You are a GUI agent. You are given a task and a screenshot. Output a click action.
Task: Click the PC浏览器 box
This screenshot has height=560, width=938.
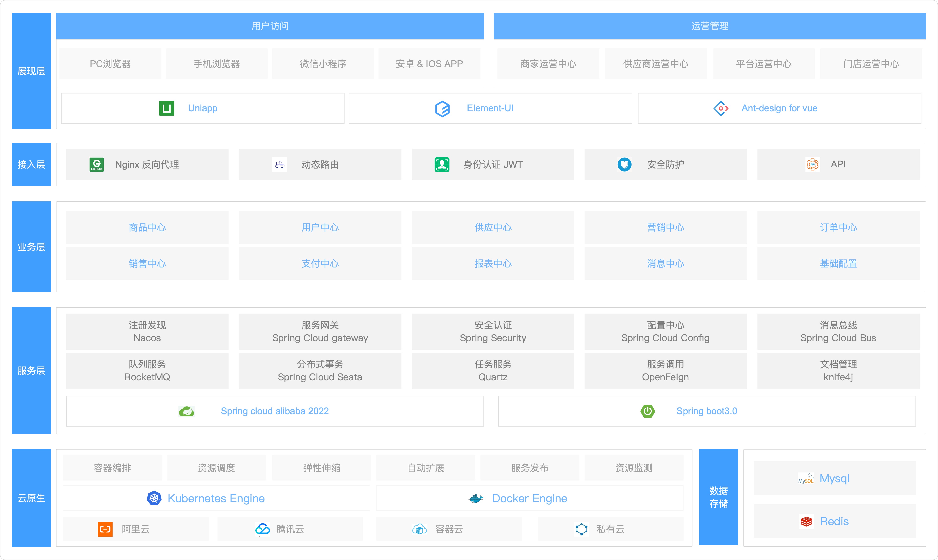110,64
